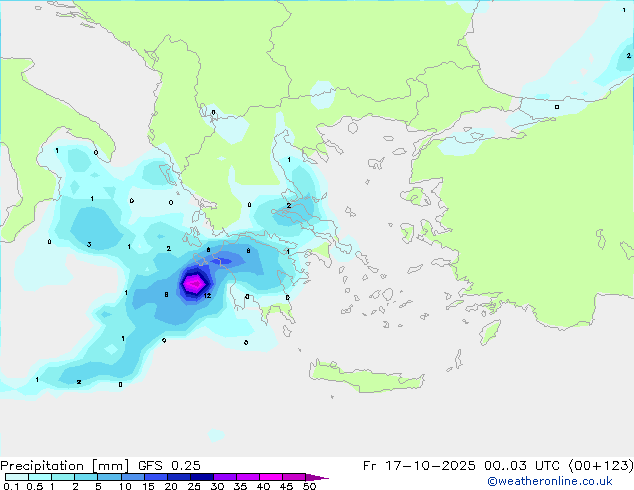
Task: Click the '(00+123)' forecast hour text
Action: [x=601, y=466]
